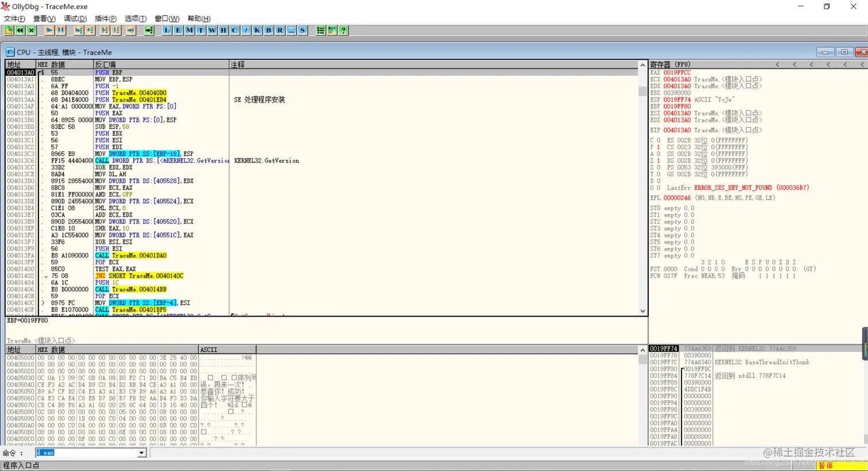
Task: Click the dump pane scroll-up arrow
Action: tap(642, 350)
